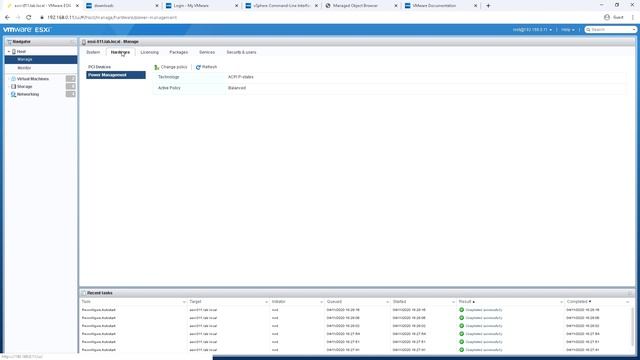Open the Target column dropdown arrow
The height and width of the screenshot is (360, 640).
pos(266,302)
